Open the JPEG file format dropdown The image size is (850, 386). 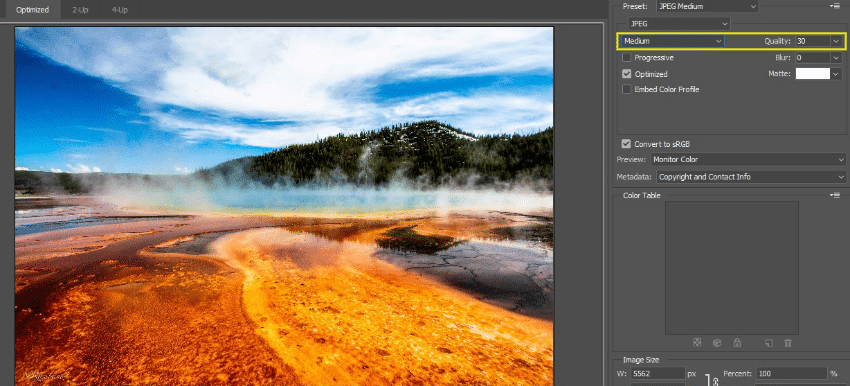point(679,24)
